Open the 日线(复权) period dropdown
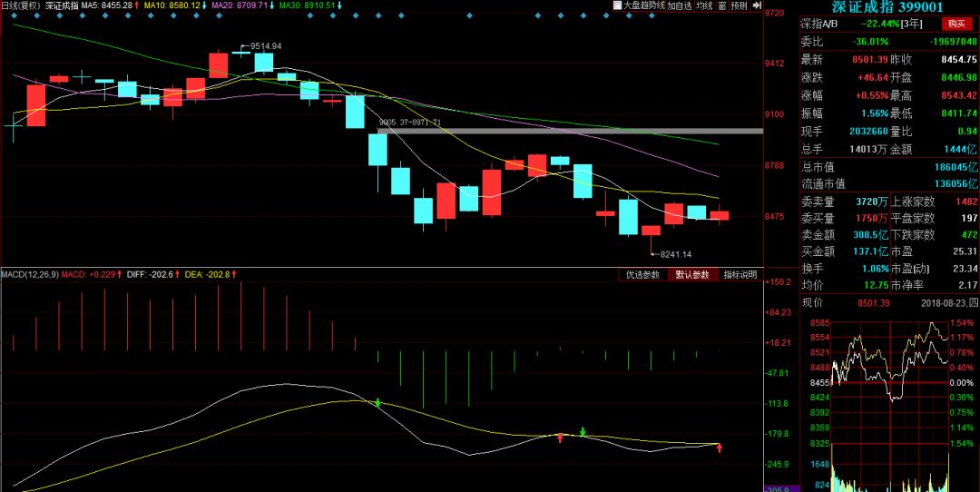The height and width of the screenshot is (492, 980). tap(20, 5)
